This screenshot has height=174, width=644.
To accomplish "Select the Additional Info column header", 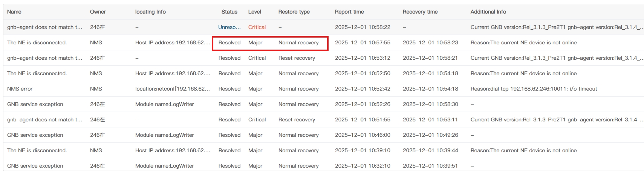I will tap(488, 12).
